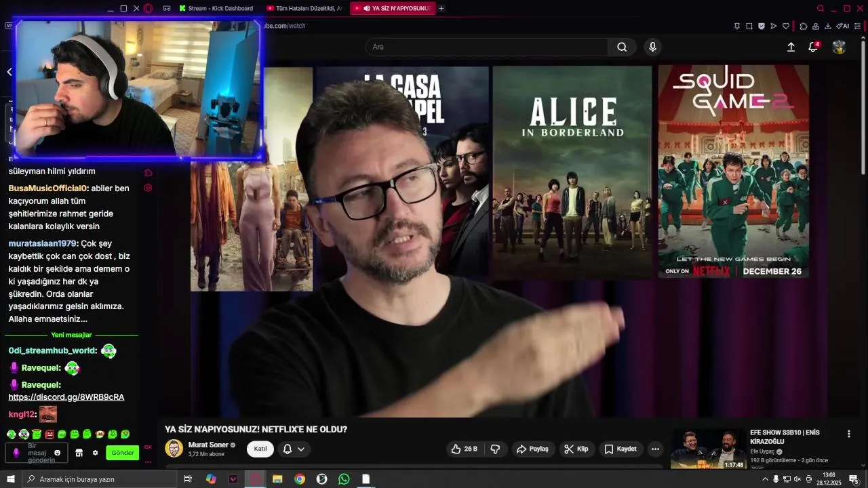Open Windows Start menu
This screenshot has height=488, width=868.
click(10, 479)
